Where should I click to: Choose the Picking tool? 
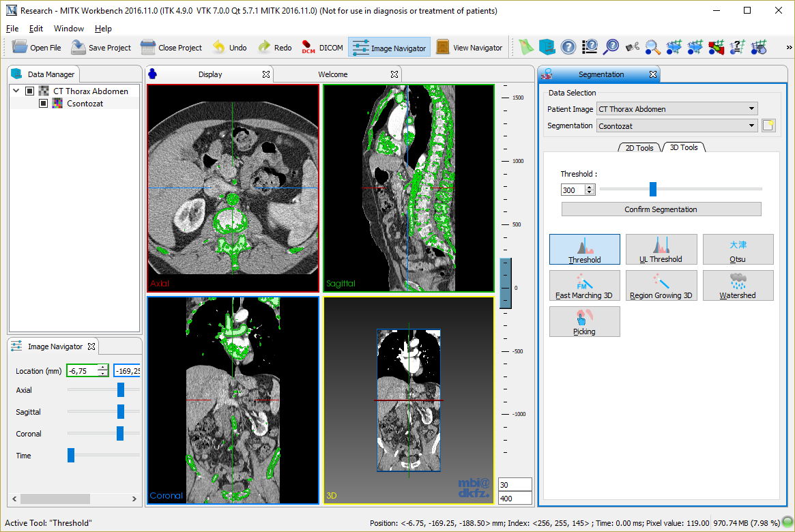tap(584, 322)
